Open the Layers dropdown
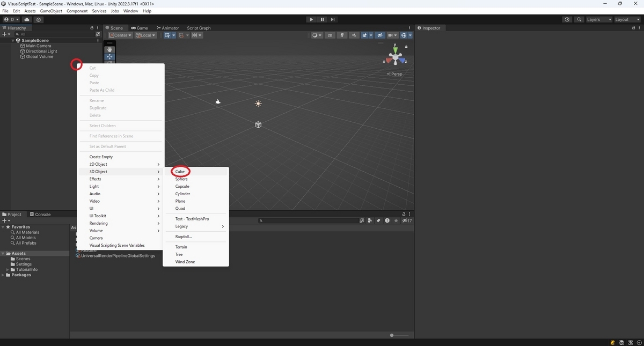Image resolution: width=644 pixels, height=346 pixels. [x=599, y=19]
